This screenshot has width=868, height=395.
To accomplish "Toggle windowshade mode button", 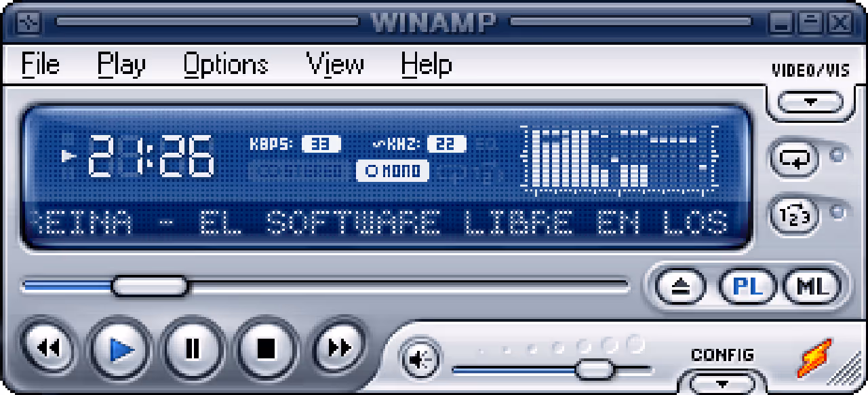I will click(x=809, y=24).
